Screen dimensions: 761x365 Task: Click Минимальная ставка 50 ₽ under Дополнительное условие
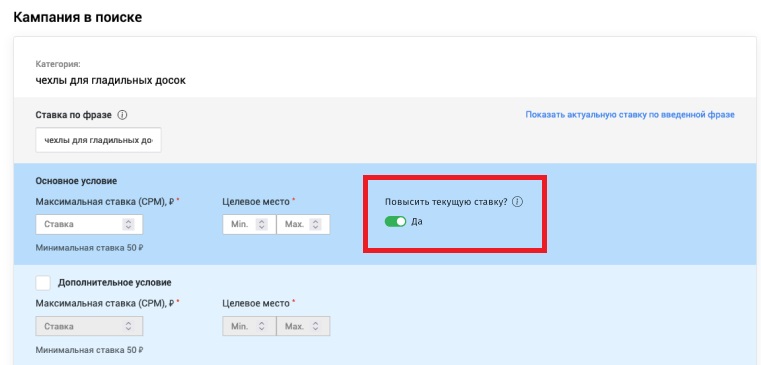[89, 350]
